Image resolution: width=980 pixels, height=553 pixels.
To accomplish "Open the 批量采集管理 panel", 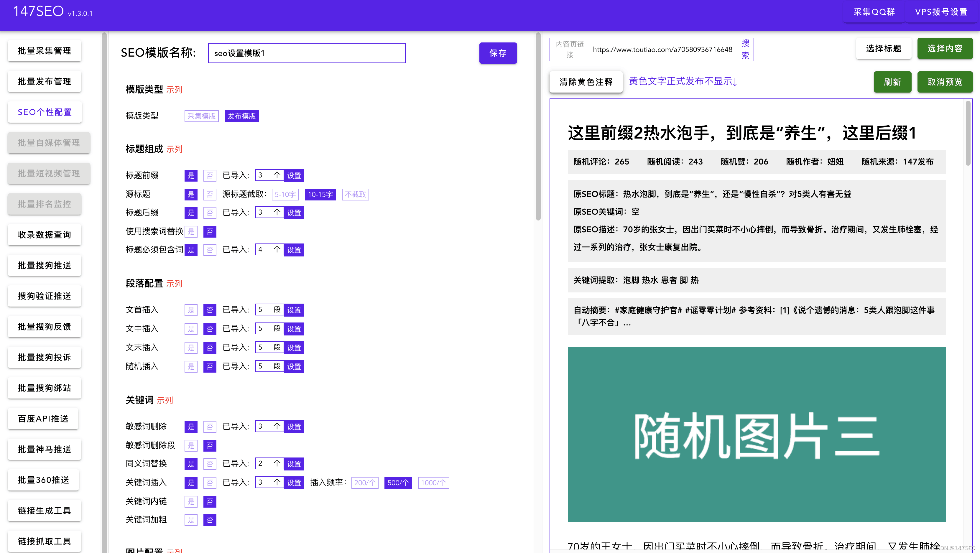I will click(x=44, y=51).
